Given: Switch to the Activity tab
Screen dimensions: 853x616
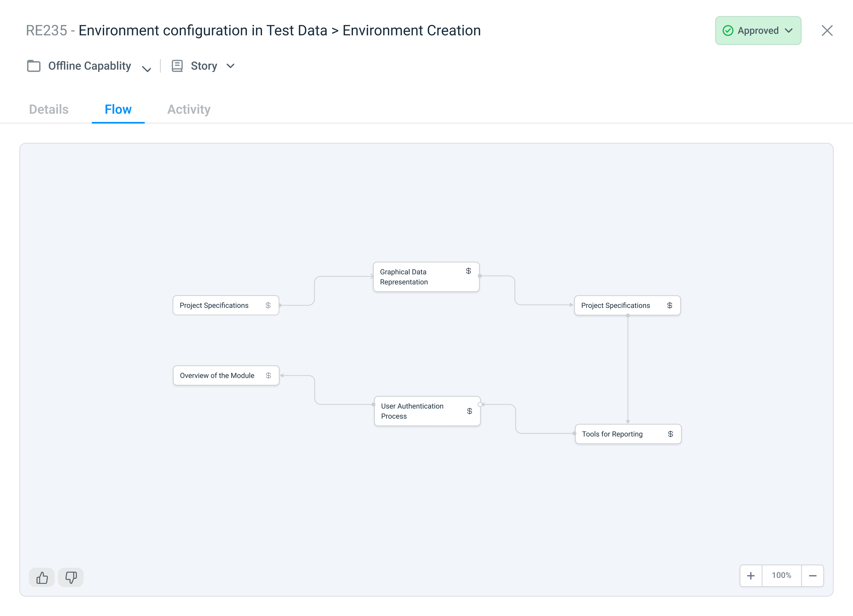Looking at the screenshot, I should (189, 109).
